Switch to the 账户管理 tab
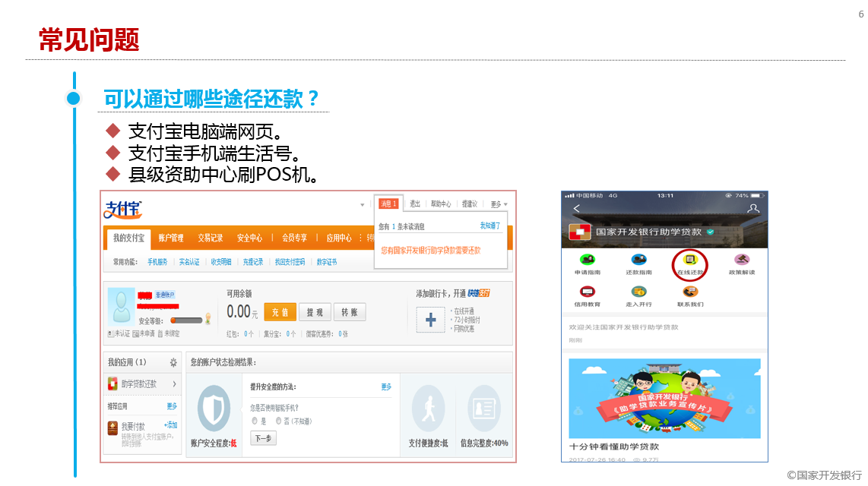This screenshot has height=486, width=868. [171, 238]
